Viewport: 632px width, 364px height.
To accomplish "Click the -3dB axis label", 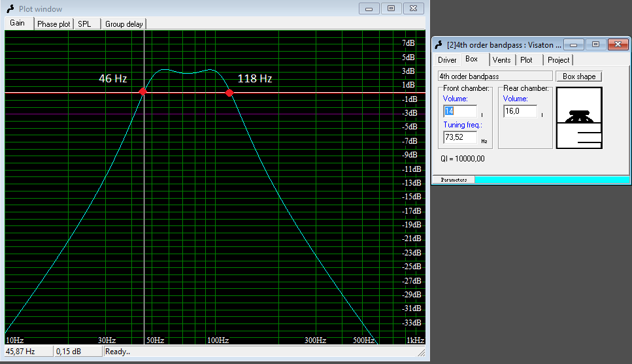I will tap(409, 113).
